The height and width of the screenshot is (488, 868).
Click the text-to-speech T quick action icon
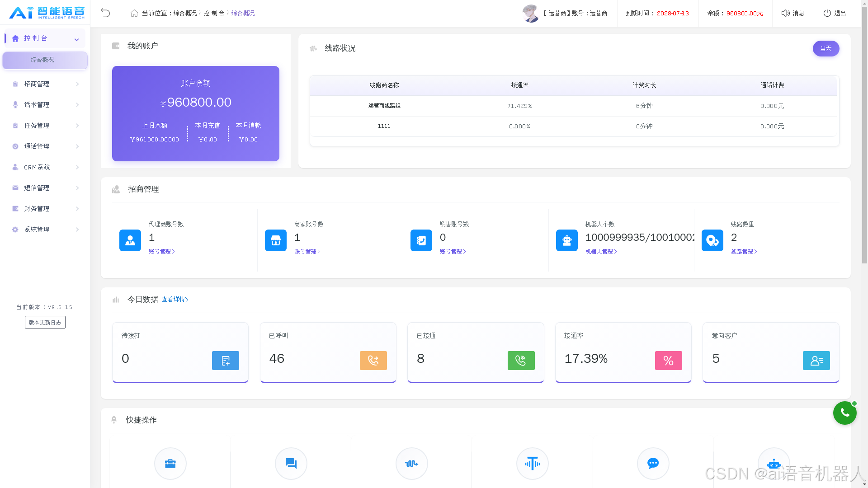[533, 464]
